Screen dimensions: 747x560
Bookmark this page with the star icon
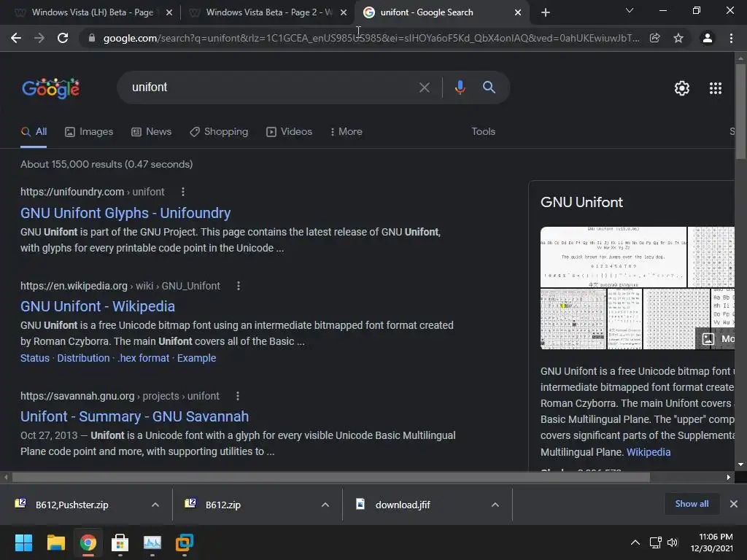678,38
